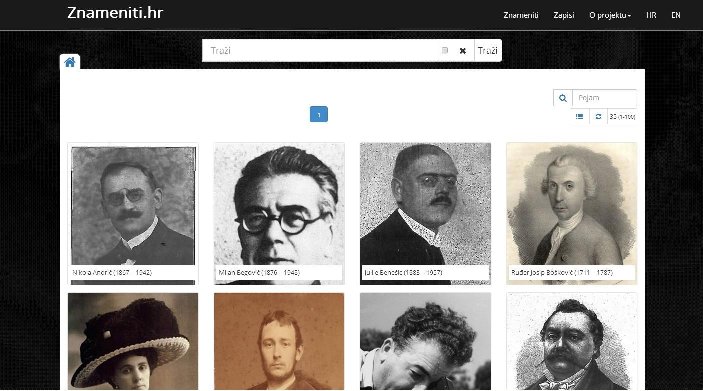The width and height of the screenshot is (703, 391).
Task: Select page 1 pagination button
Action: 319,114
